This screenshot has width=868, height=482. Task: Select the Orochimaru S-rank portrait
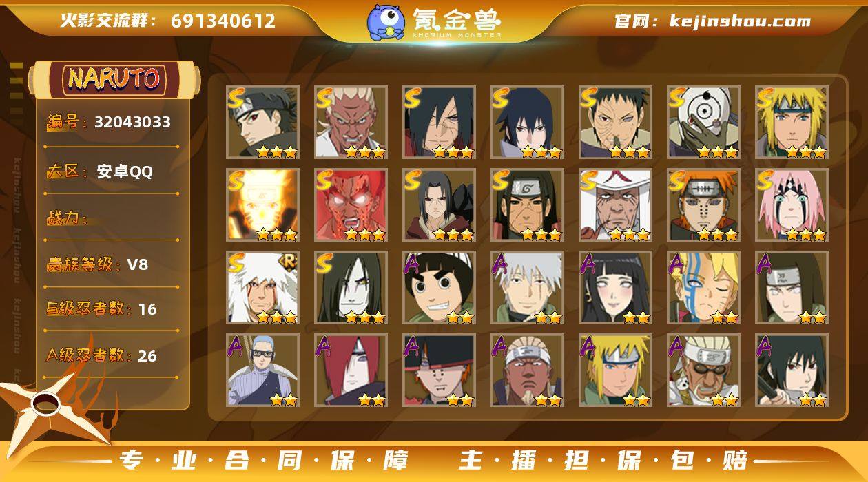(351, 287)
